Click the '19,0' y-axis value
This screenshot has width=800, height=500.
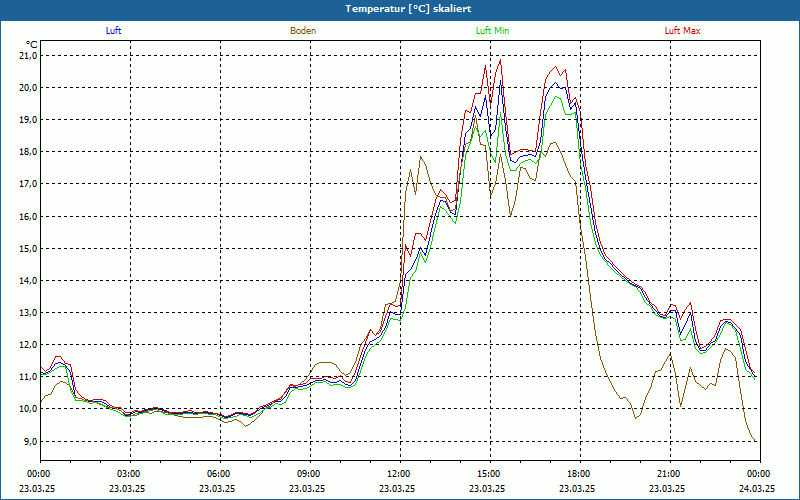tap(29, 119)
